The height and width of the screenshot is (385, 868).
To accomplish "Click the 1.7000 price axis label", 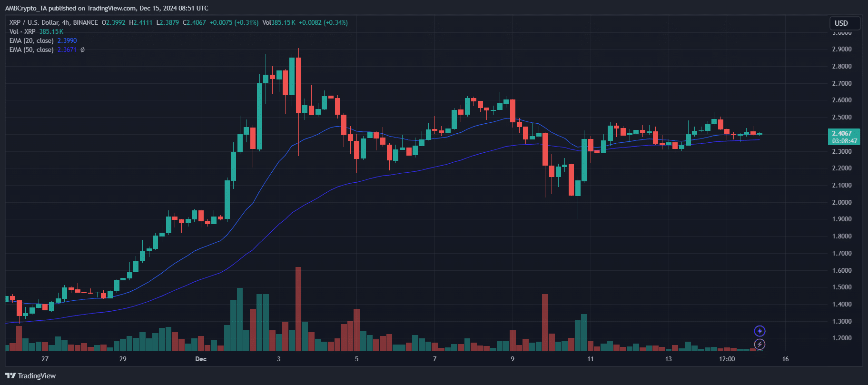I will pos(841,253).
